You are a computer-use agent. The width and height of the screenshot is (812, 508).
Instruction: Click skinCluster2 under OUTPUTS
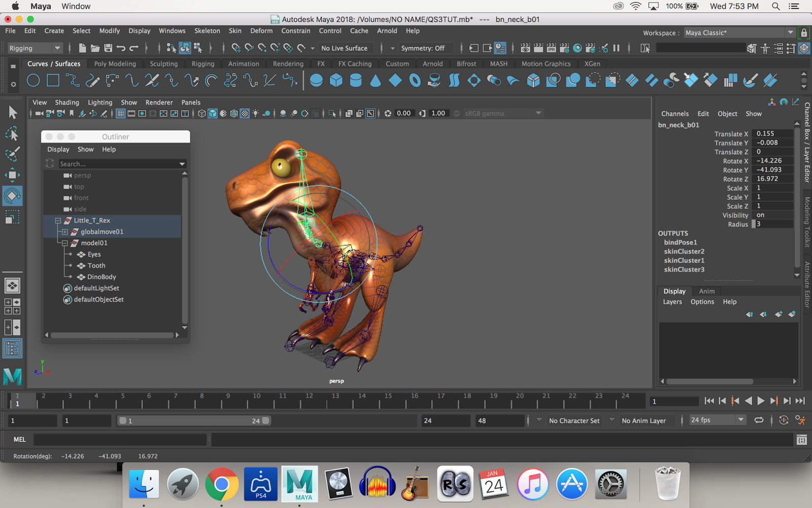(x=684, y=251)
